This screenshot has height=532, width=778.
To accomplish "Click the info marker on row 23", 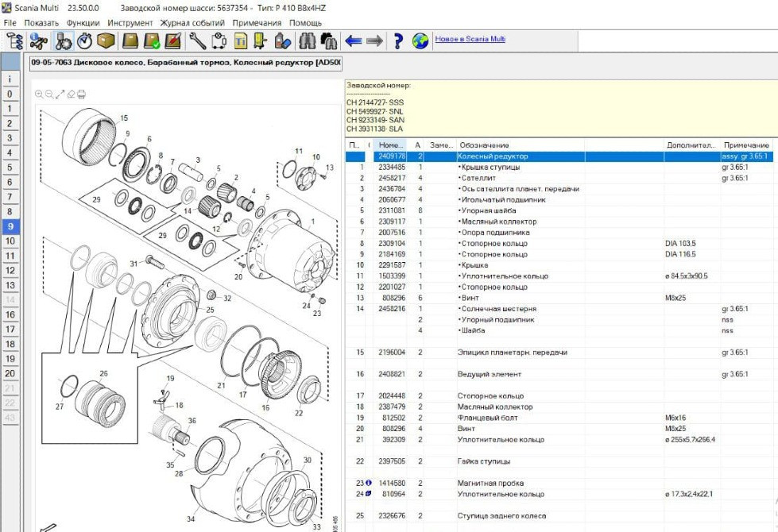I will [x=369, y=483].
